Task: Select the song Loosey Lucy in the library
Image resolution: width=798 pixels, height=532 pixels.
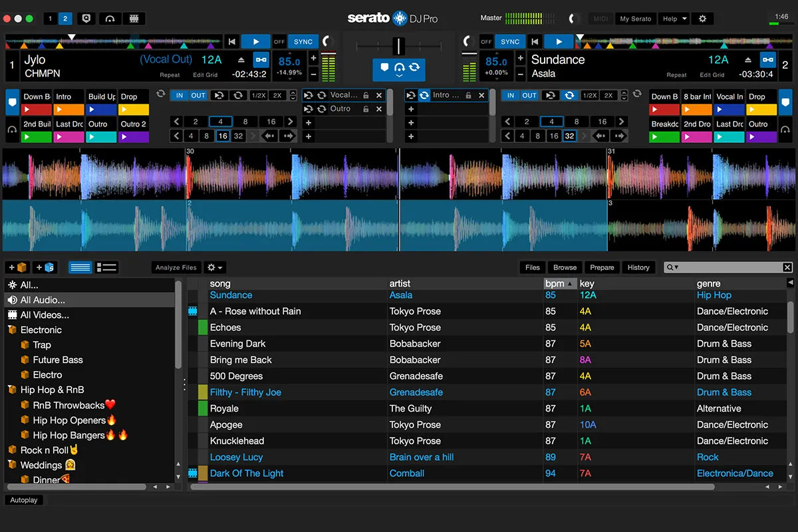Action: (x=237, y=457)
